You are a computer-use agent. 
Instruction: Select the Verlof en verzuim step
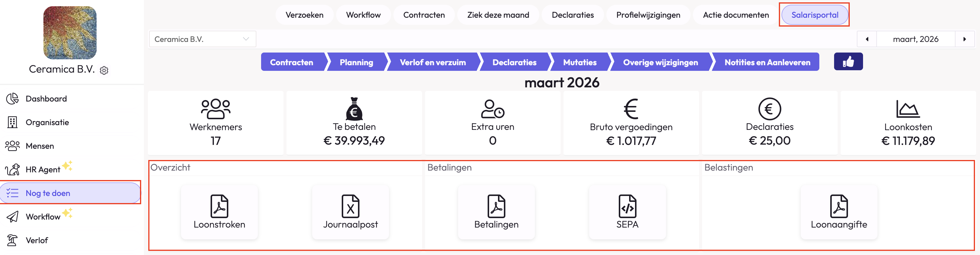pyautogui.click(x=433, y=62)
